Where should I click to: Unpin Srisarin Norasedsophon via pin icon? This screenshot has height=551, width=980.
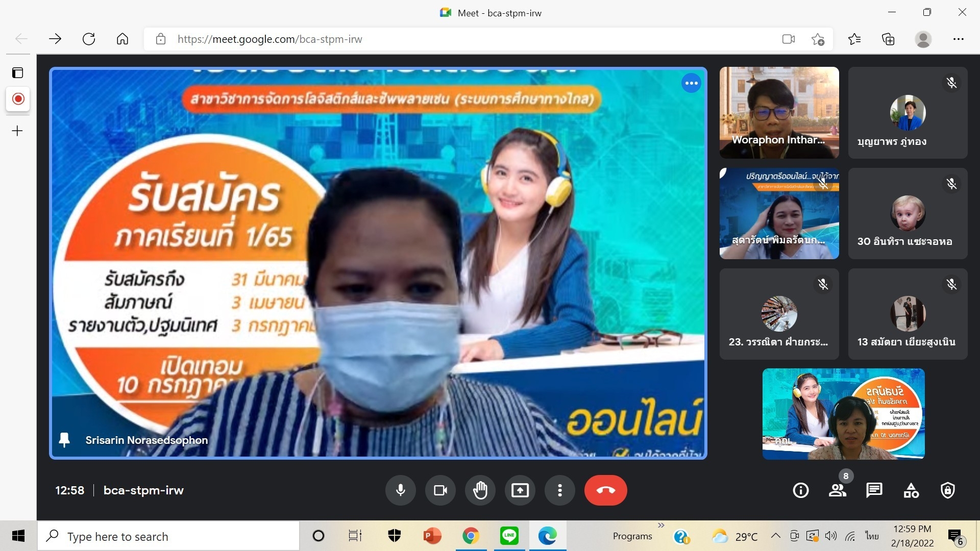coord(64,440)
